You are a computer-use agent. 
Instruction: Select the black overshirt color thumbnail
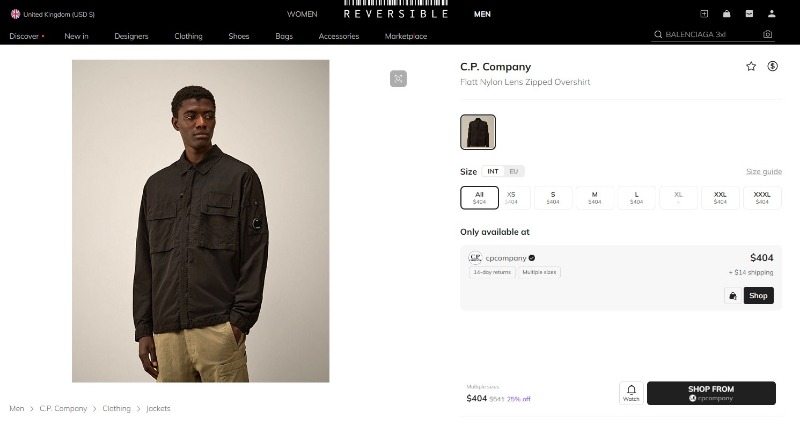click(478, 132)
